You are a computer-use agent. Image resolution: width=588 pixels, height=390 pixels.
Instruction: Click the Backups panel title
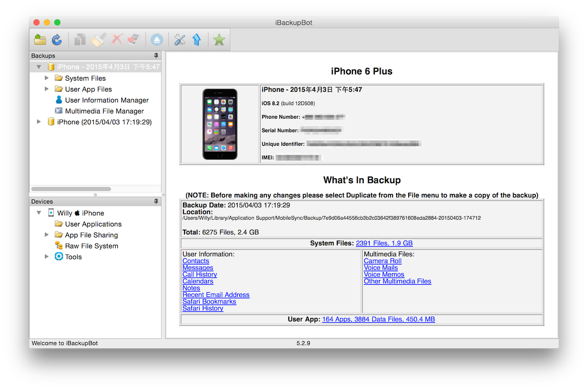tap(43, 55)
